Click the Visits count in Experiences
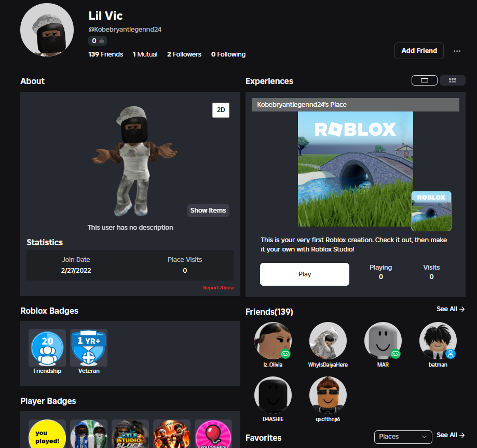 431,276
